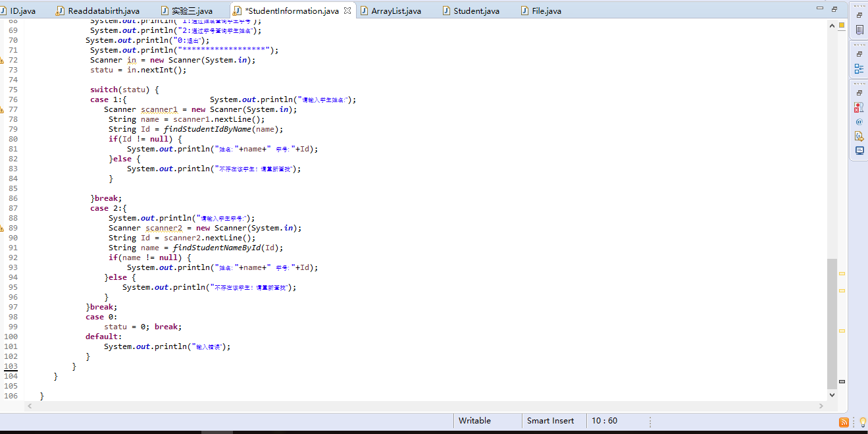Screen dimensions: 868x434
Task: Restore the Outline view stack
Action: 859,54
